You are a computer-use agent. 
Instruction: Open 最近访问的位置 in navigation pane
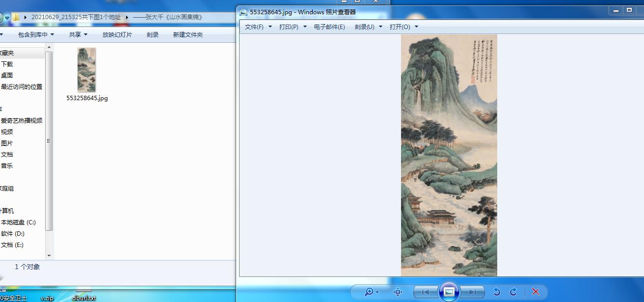[x=22, y=87]
